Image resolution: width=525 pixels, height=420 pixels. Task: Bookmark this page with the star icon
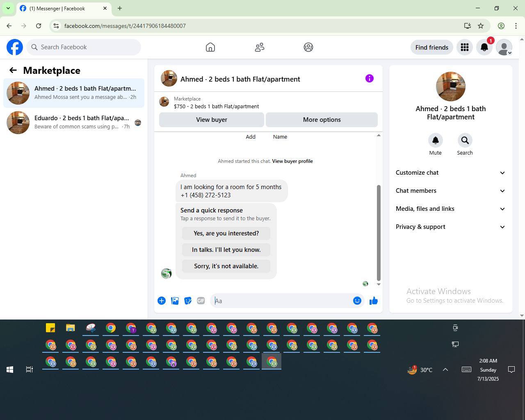tap(481, 26)
